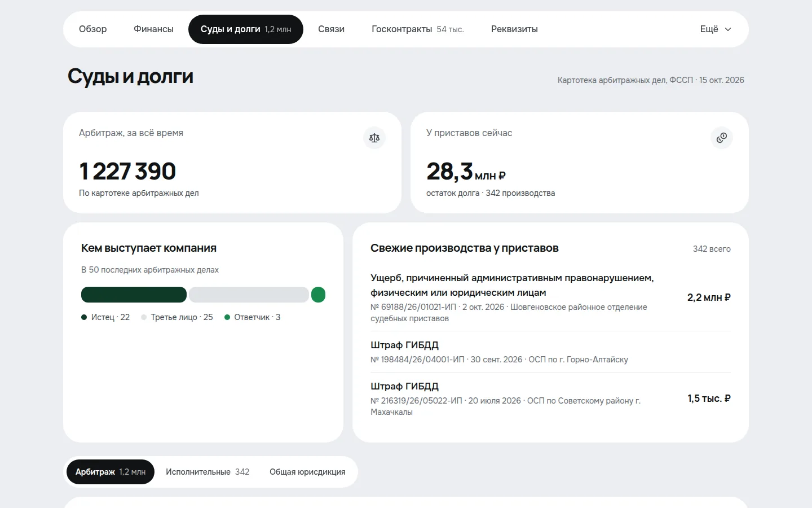Switch to the Финансы tab
Viewport: 812px width, 508px height.
click(x=153, y=29)
